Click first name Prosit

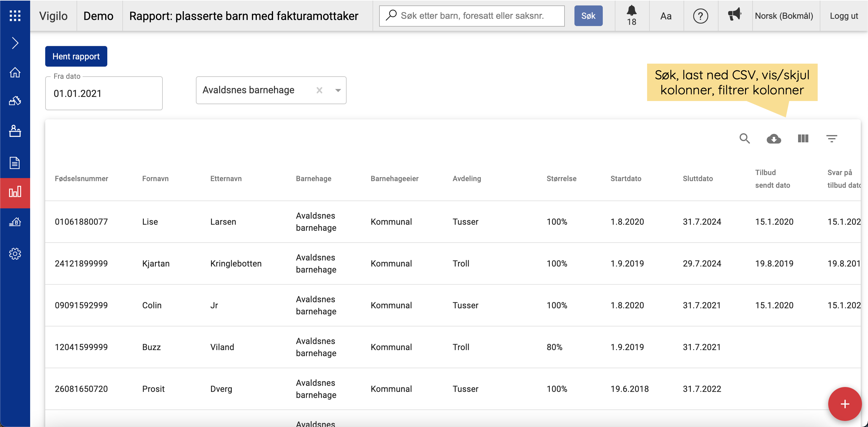click(153, 389)
